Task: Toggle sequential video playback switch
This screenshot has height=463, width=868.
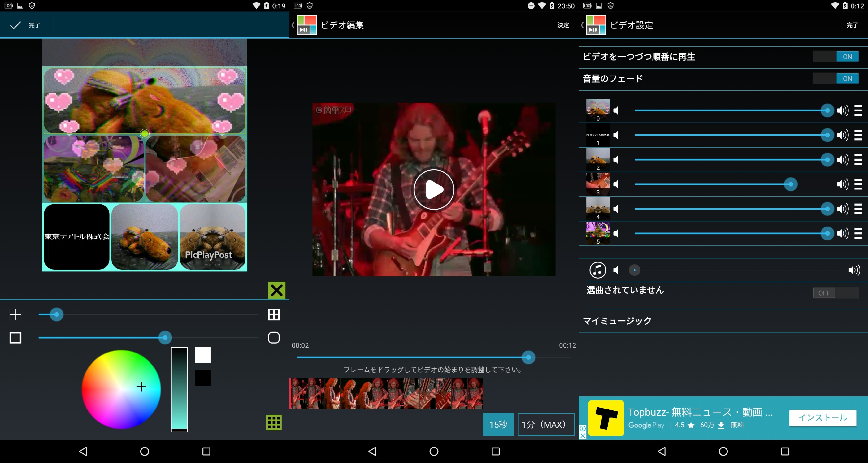Action: (835, 57)
